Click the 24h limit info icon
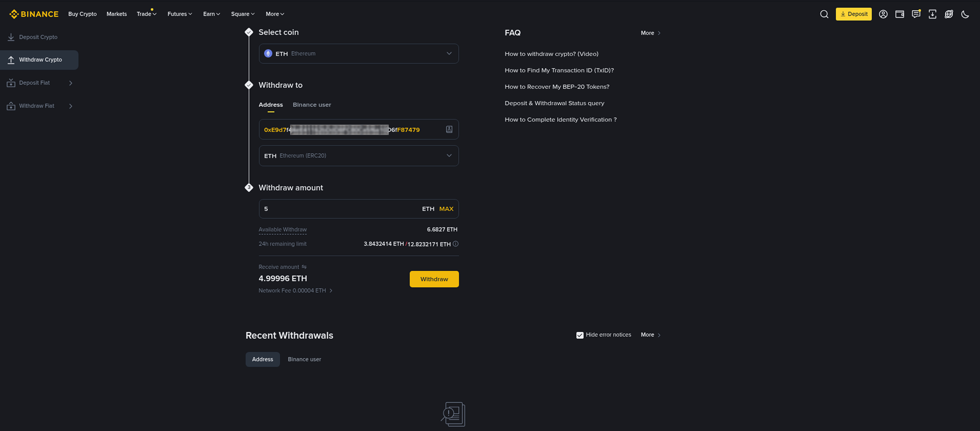 click(455, 244)
